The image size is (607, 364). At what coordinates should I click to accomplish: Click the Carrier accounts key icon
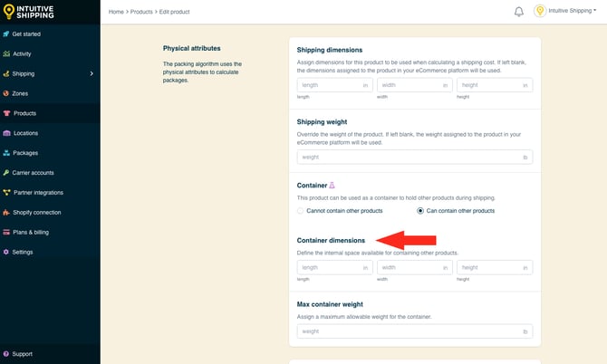point(6,172)
